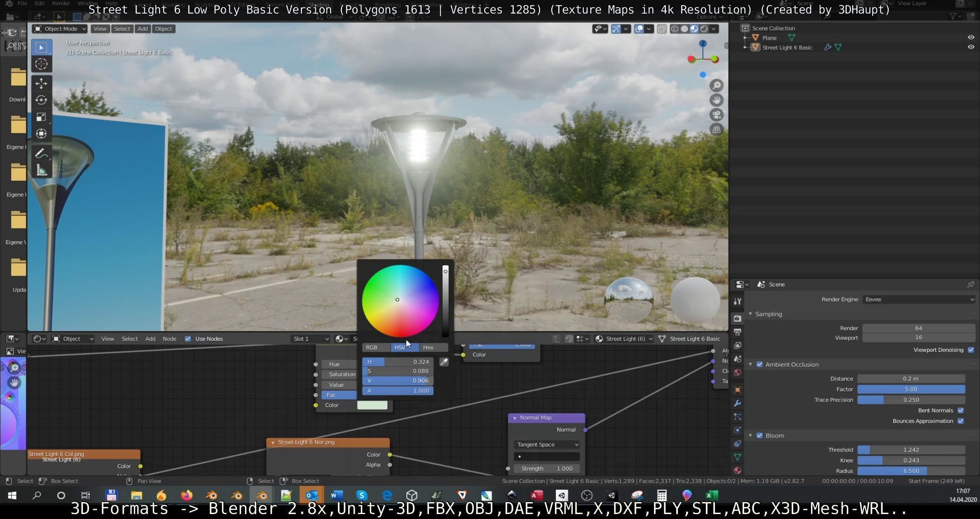980x519 pixels.
Task: Disable the Bloom checkbox
Action: pyautogui.click(x=760, y=436)
